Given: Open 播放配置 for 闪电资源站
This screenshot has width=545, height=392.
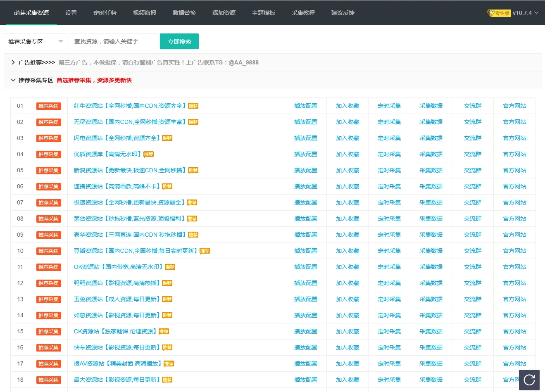Looking at the screenshot, I should coord(306,138).
